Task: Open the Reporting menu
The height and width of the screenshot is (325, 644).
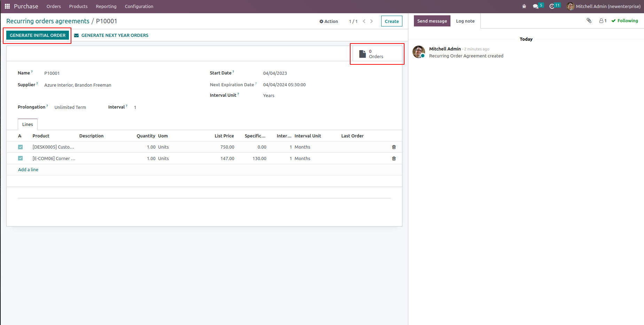Action: pos(106,6)
